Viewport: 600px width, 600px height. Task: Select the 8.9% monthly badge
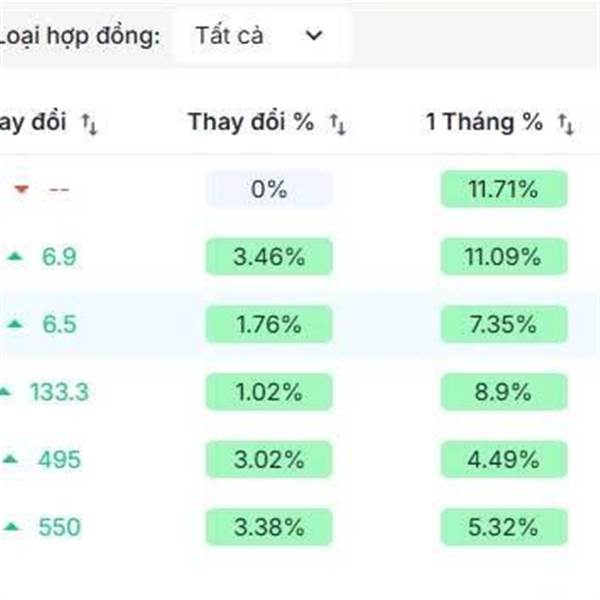point(504,392)
